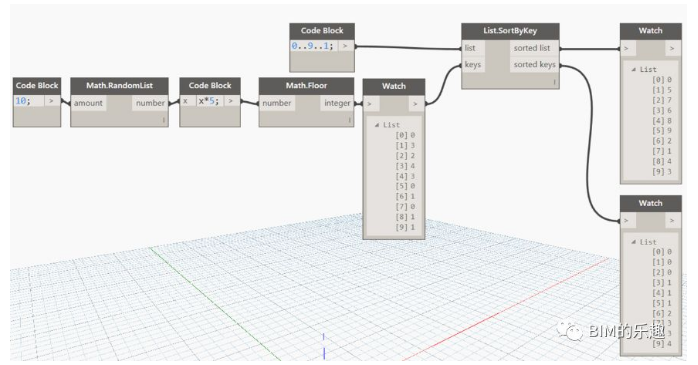Viewport: 698px width, 365px height.
Task: Select row '[3] 4' in Watch fed by Math.Floor
Action: pyautogui.click(x=405, y=166)
